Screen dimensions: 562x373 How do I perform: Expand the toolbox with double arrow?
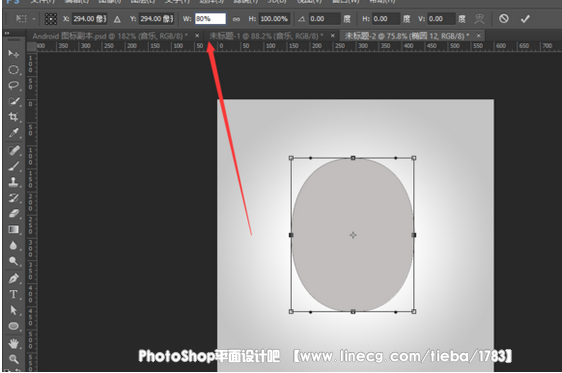[x=7, y=34]
